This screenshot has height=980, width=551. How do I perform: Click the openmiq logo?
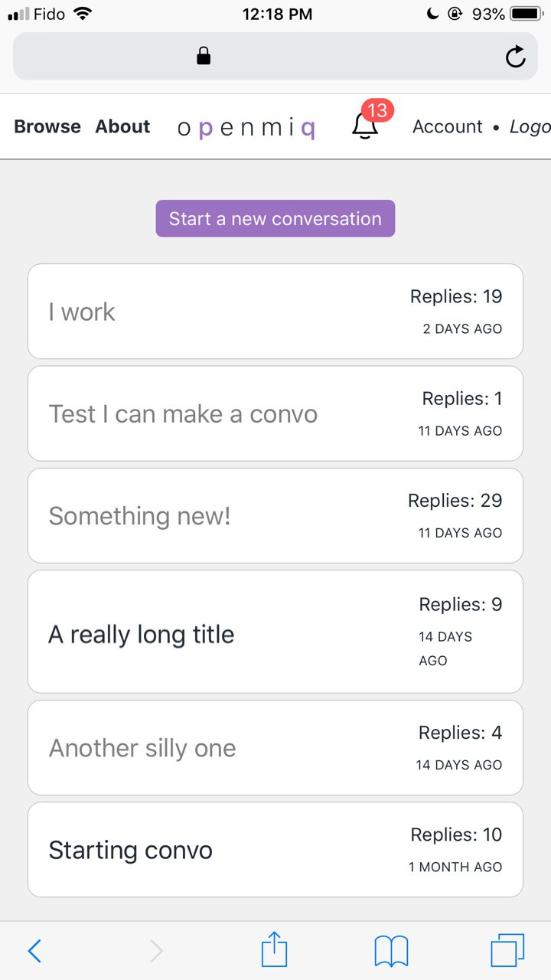(246, 128)
